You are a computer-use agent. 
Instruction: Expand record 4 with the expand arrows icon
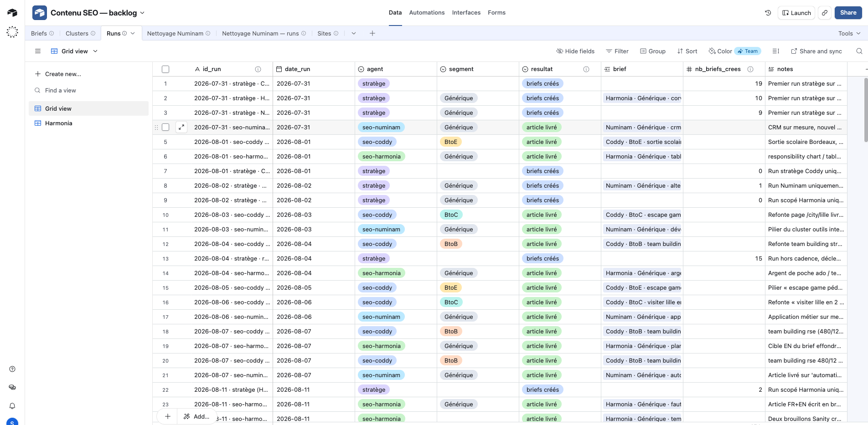[181, 127]
